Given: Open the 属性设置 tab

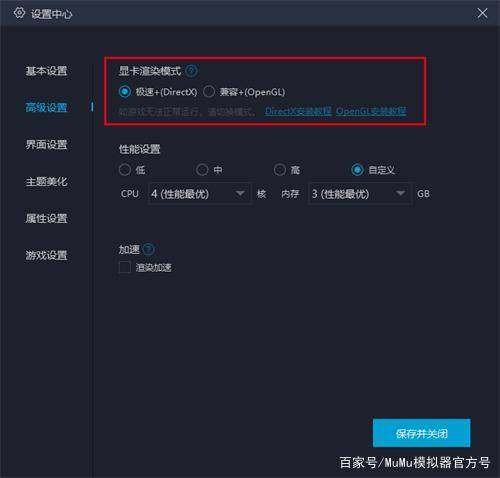Looking at the screenshot, I should (46, 219).
